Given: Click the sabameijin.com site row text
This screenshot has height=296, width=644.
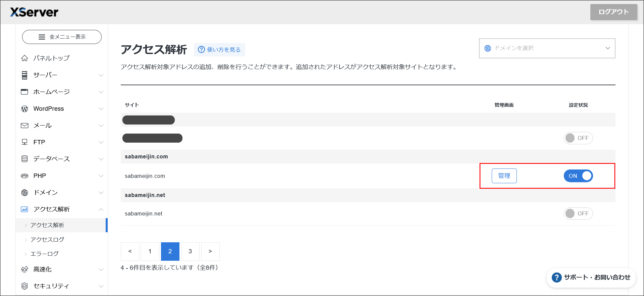Looking at the screenshot, I should click(145, 176).
